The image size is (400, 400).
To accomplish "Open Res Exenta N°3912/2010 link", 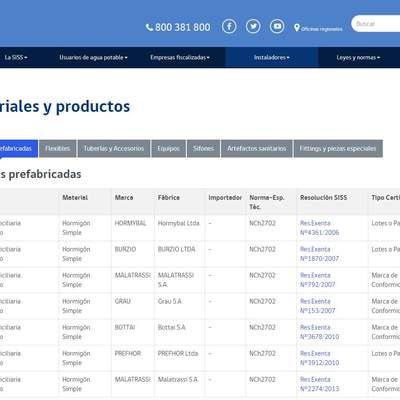I will [x=319, y=358].
